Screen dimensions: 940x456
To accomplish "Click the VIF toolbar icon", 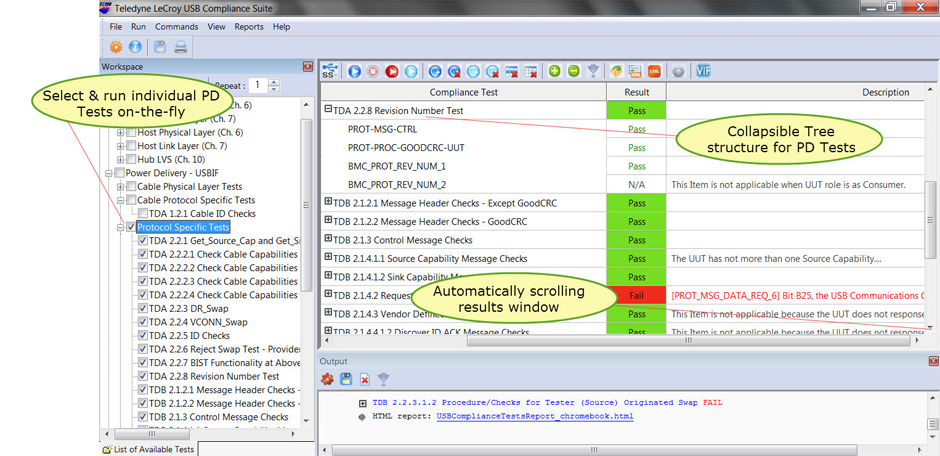I will tap(703, 71).
